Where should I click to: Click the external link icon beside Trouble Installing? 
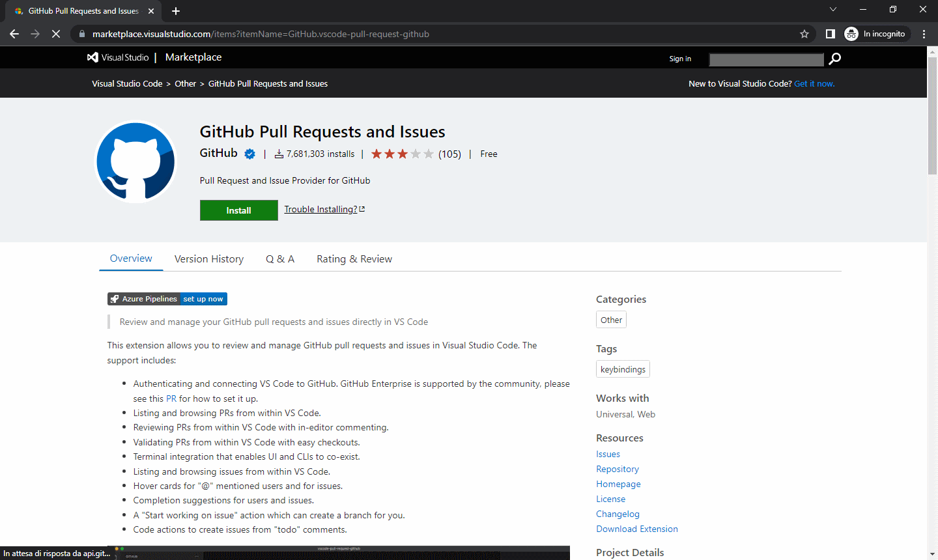362,209
